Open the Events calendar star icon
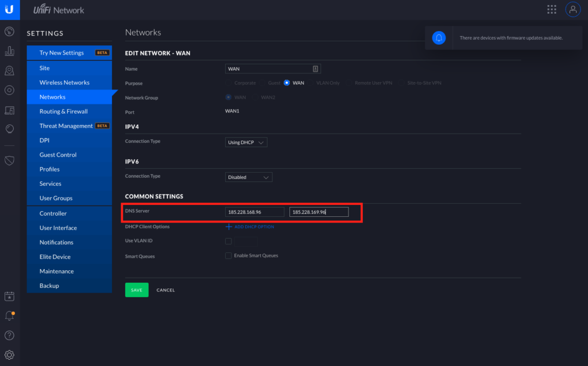 click(x=9, y=297)
